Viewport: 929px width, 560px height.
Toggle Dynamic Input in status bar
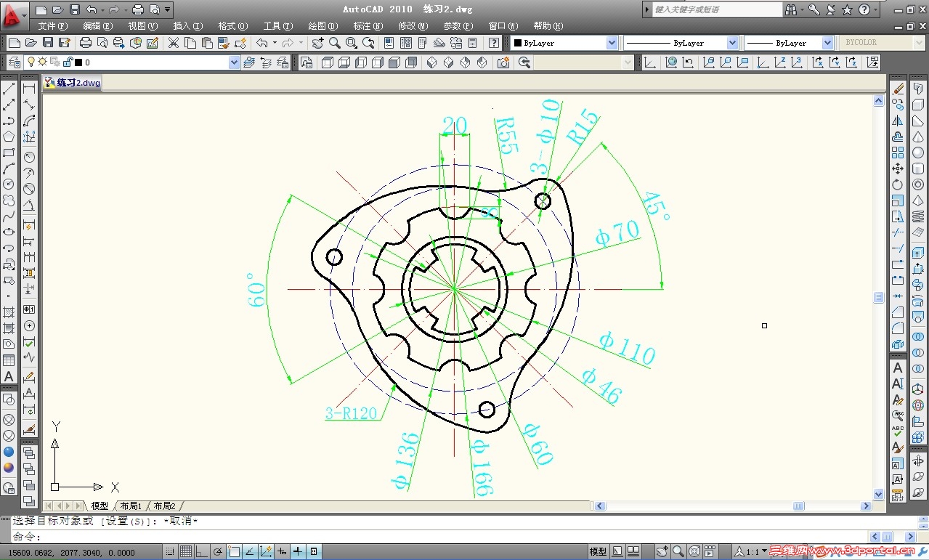(x=282, y=551)
